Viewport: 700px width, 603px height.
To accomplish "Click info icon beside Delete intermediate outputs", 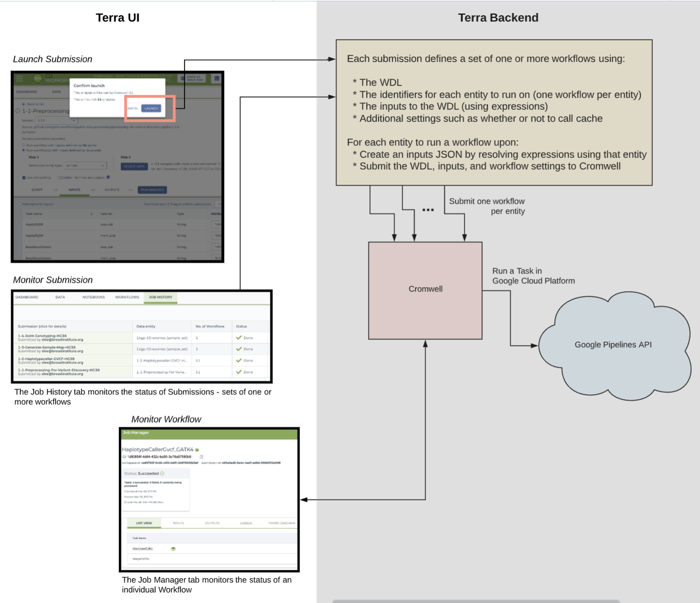I will (108, 177).
